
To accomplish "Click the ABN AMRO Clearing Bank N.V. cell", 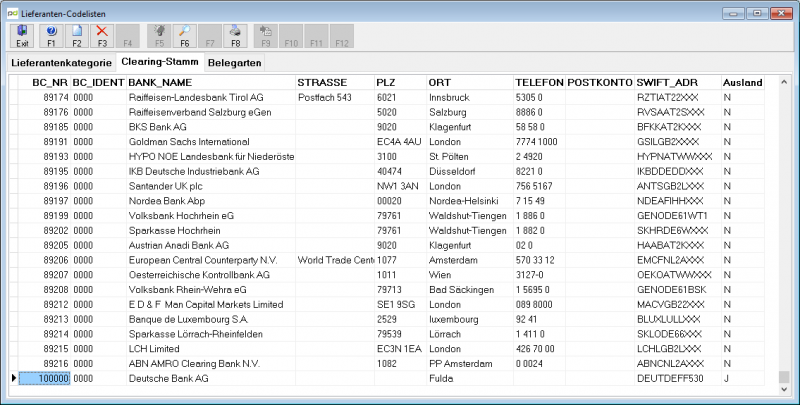I will [x=211, y=364].
